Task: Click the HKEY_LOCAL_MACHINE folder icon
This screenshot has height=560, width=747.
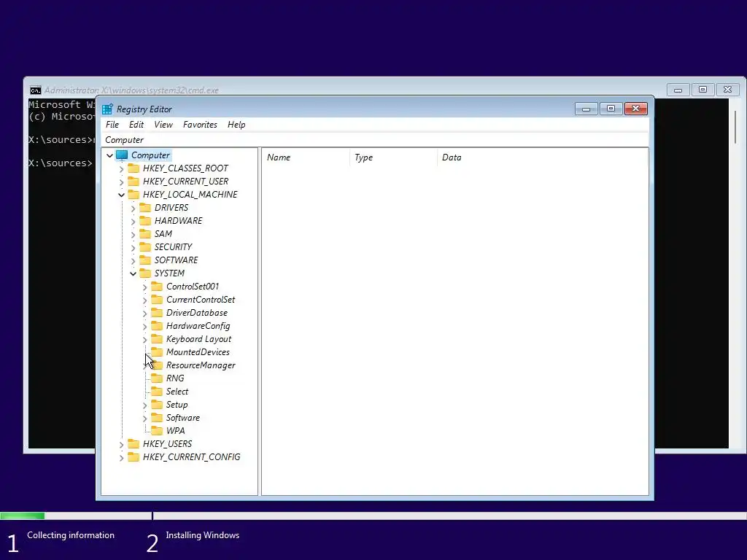Action: click(x=133, y=194)
